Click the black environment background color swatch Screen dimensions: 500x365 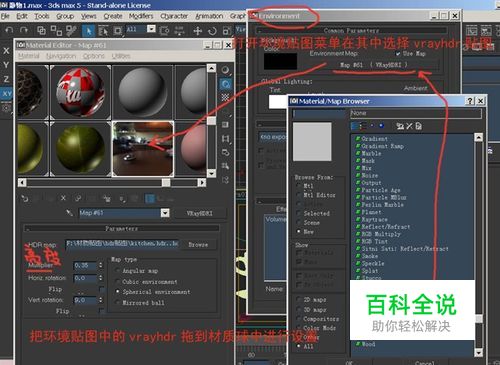pos(280,62)
